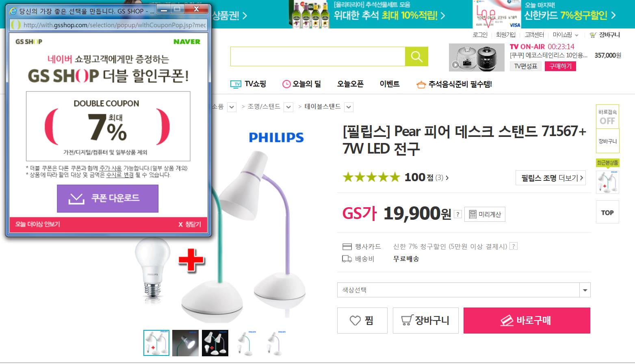Select the dark lit-lamp thumbnail image
The image size is (635, 364).
click(x=186, y=343)
